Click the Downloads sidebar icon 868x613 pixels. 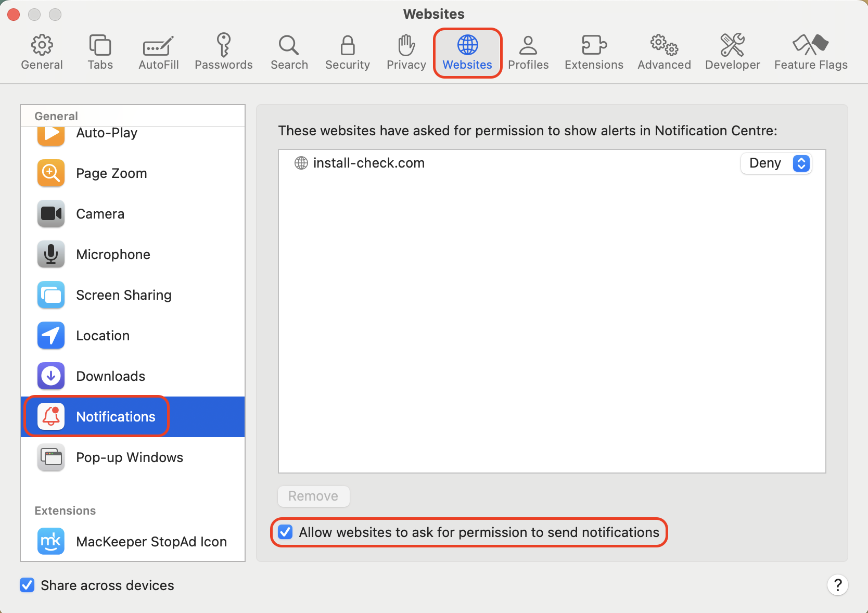tap(50, 376)
